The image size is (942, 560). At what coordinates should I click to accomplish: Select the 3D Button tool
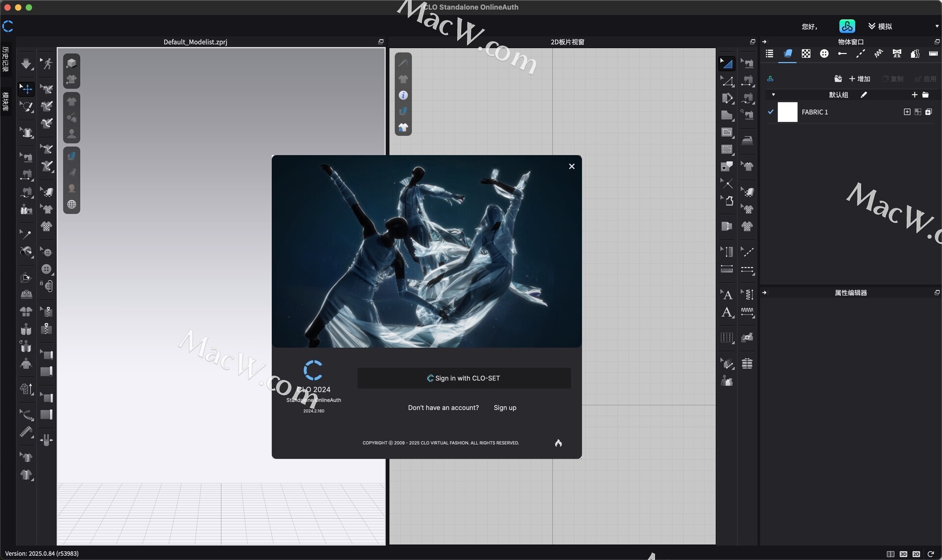pyautogui.click(x=47, y=269)
